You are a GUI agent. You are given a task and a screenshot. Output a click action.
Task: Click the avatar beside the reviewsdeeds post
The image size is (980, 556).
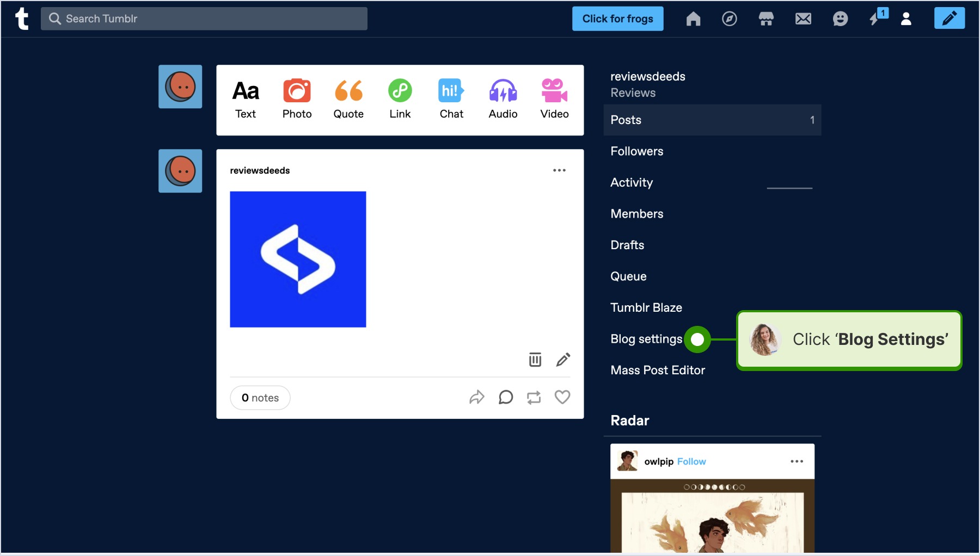click(180, 171)
